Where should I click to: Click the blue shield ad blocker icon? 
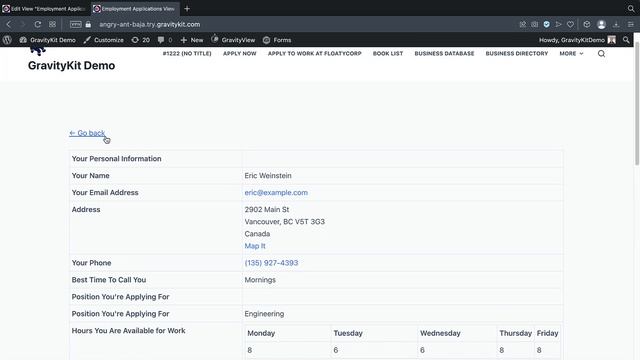(547, 24)
